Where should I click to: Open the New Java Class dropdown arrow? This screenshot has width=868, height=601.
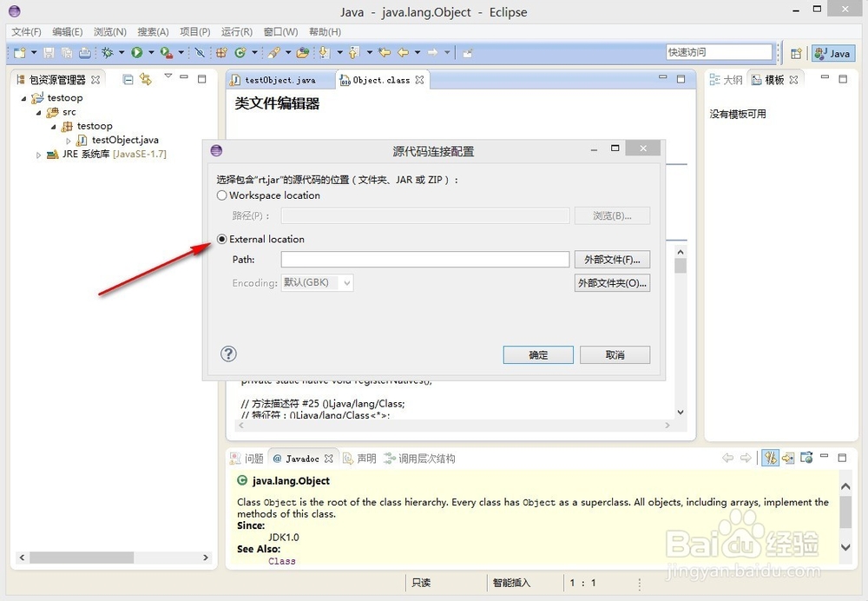254,53
